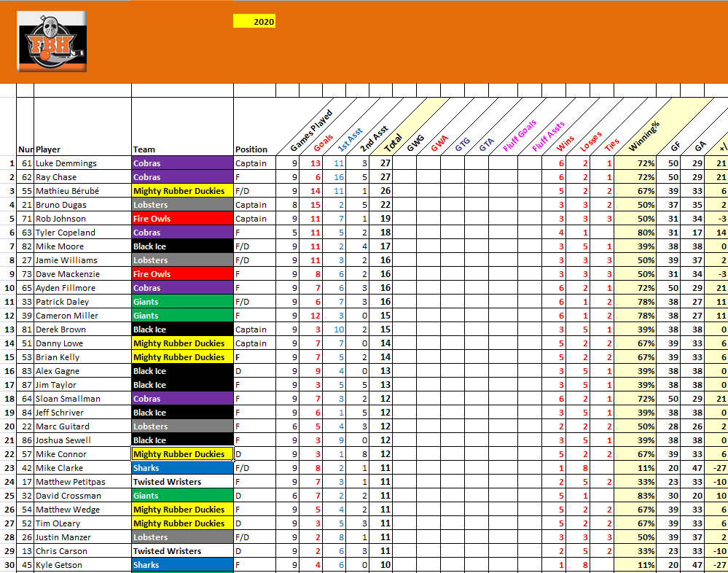Select the yellow 2020 year cell

pos(254,22)
